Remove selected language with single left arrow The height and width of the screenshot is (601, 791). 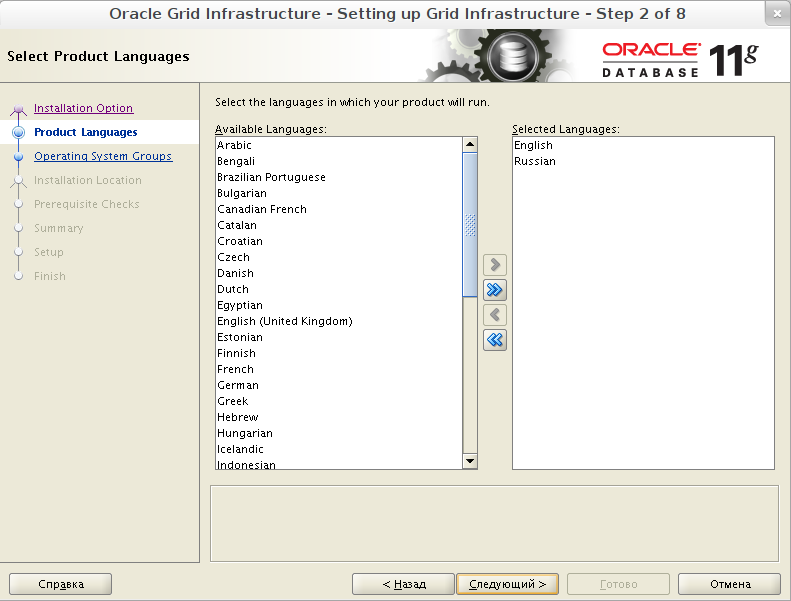(x=494, y=315)
